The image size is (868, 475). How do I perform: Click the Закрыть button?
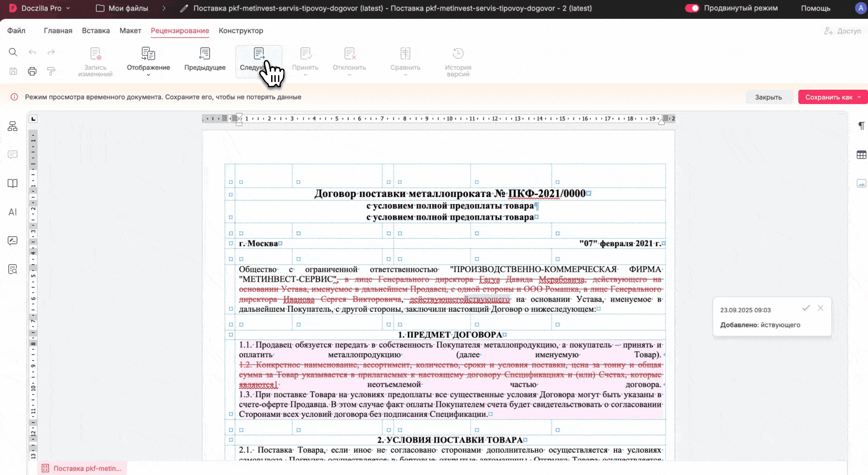768,97
